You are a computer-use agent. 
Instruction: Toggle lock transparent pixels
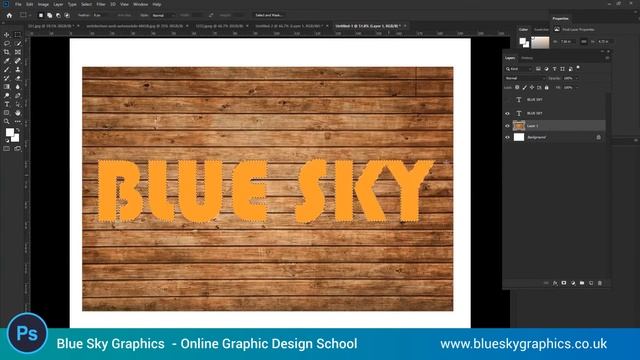tap(517, 87)
